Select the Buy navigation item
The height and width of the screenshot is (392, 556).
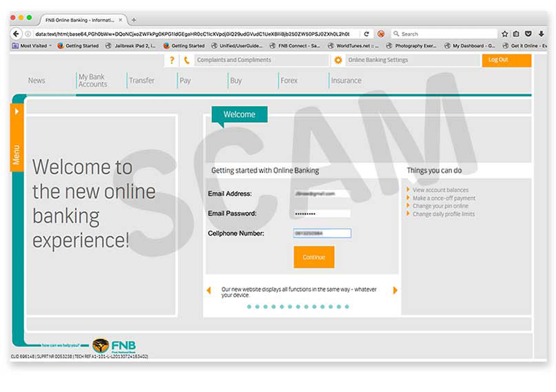236,81
